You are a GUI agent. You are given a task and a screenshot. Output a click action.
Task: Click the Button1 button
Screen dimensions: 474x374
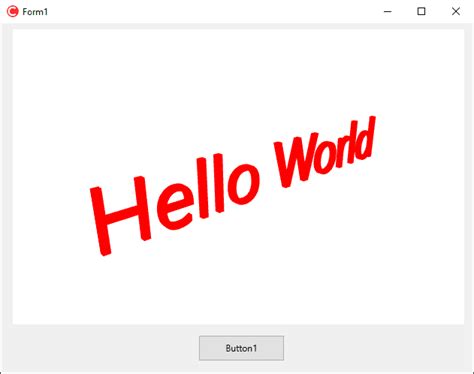coord(241,348)
